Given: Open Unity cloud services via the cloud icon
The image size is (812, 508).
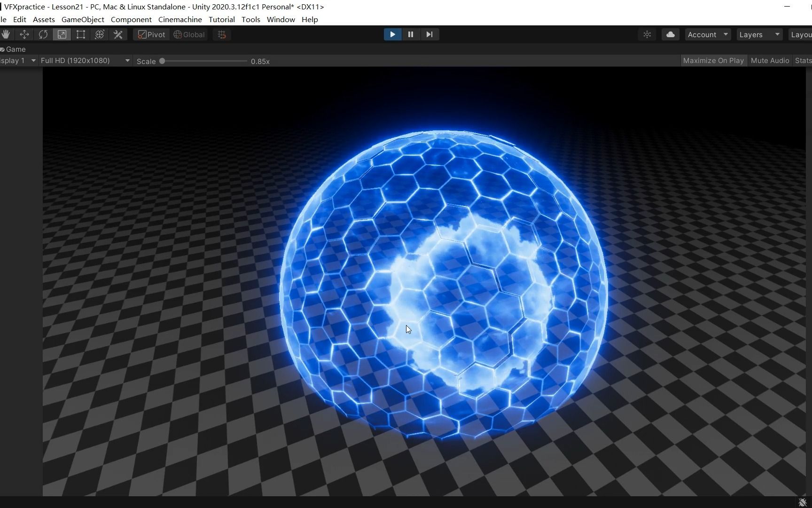Looking at the screenshot, I should pyautogui.click(x=670, y=34).
